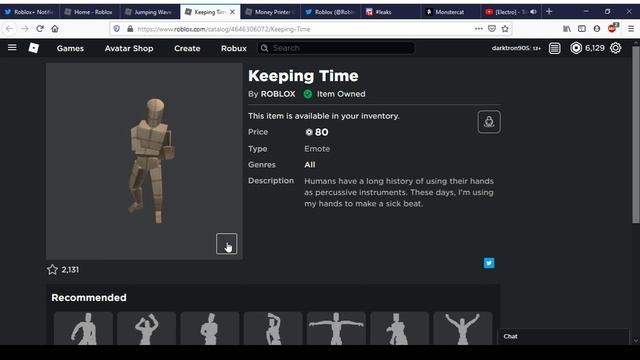Open the Create page
Image resolution: width=640 pixels, height=360 pixels.
click(x=187, y=48)
